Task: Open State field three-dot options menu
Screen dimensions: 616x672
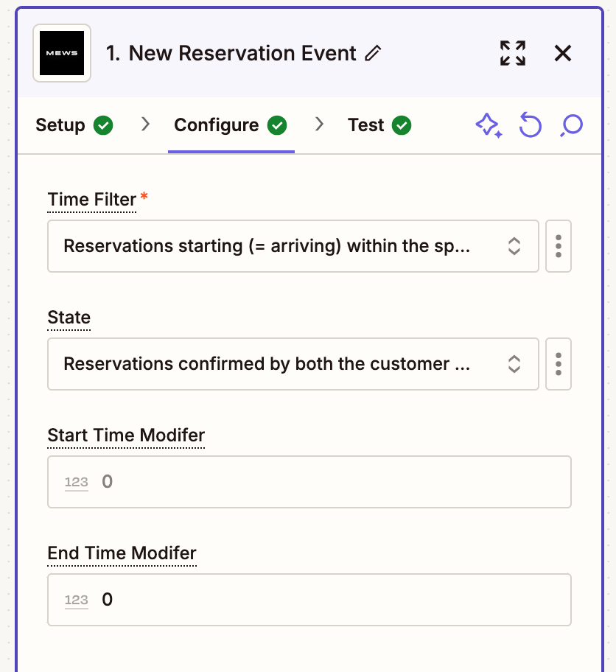Action: 558,364
